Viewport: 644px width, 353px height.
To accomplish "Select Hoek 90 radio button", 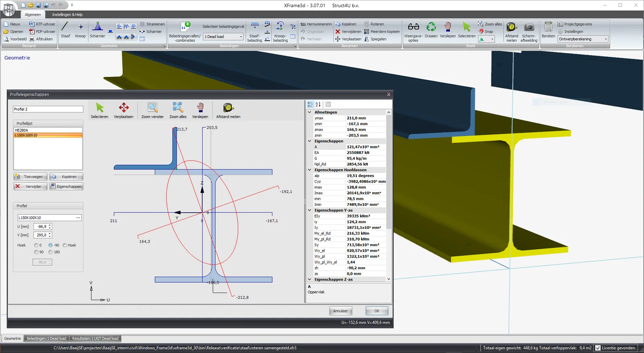I will click(x=36, y=252).
